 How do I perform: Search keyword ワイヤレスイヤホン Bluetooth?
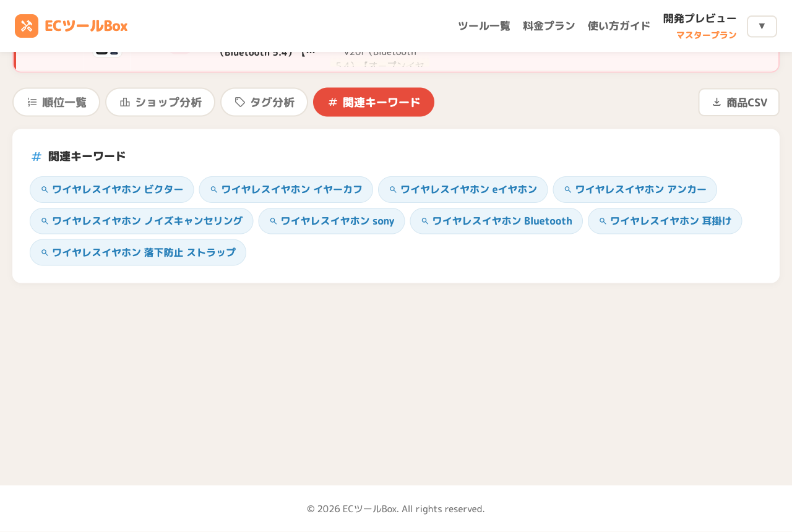496,221
